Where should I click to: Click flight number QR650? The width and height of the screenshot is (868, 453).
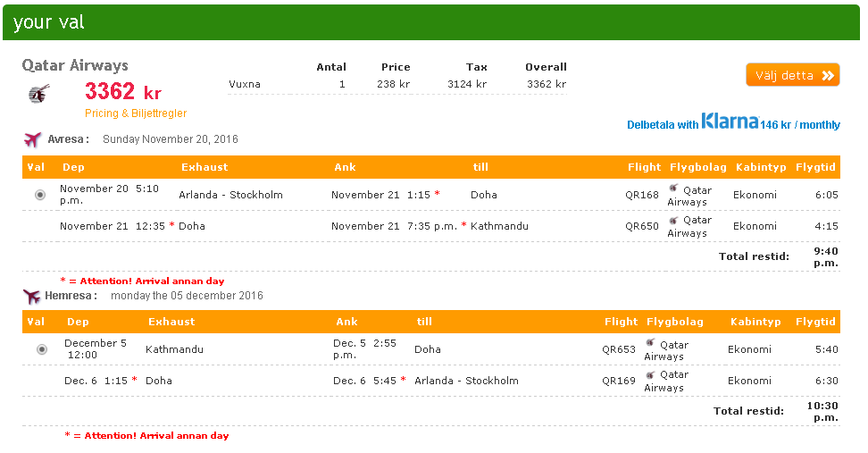click(x=641, y=226)
